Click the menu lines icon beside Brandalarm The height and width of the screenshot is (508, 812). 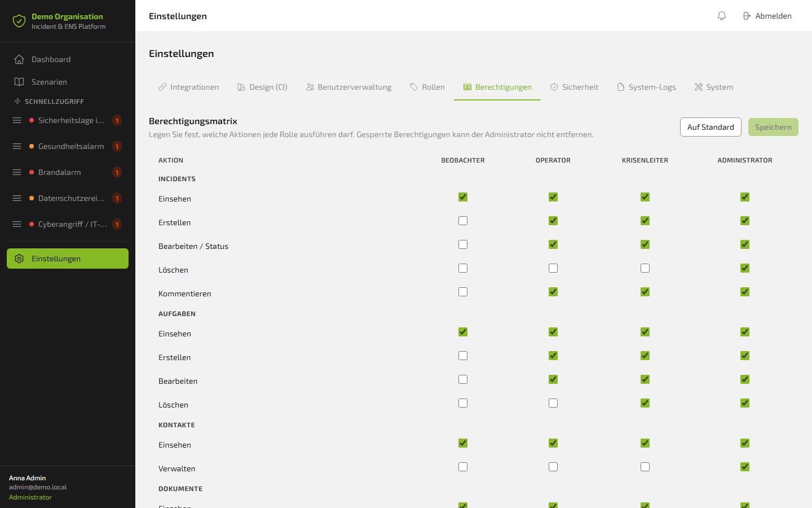pyautogui.click(x=17, y=172)
